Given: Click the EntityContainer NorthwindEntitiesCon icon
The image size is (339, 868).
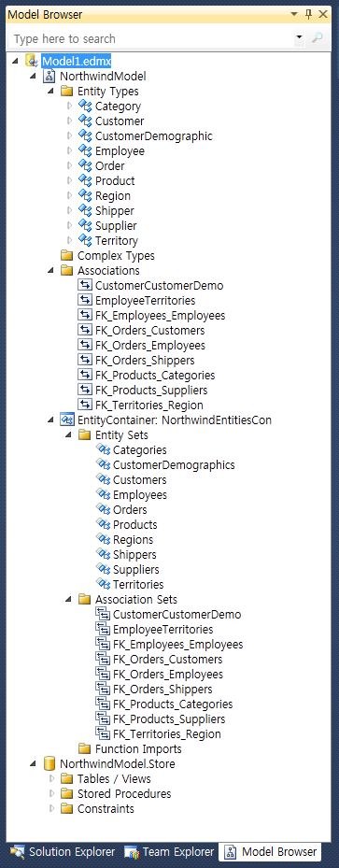Looking at the screenshot, I should coord(66,420).
